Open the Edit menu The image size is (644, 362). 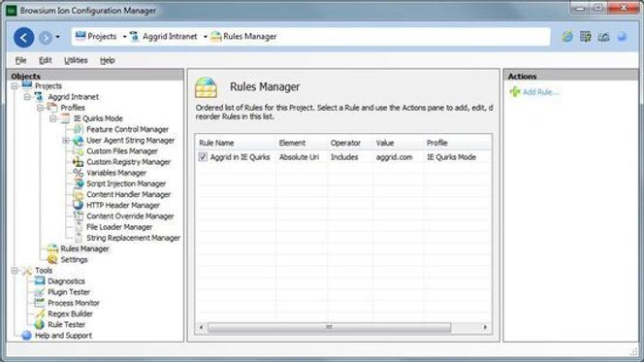tap(46, 60)
